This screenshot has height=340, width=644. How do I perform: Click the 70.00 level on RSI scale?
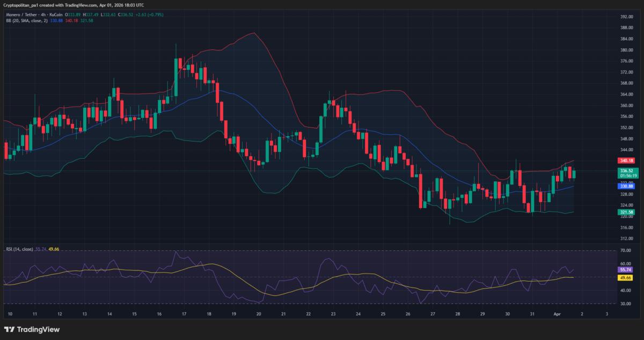[625, 250]
